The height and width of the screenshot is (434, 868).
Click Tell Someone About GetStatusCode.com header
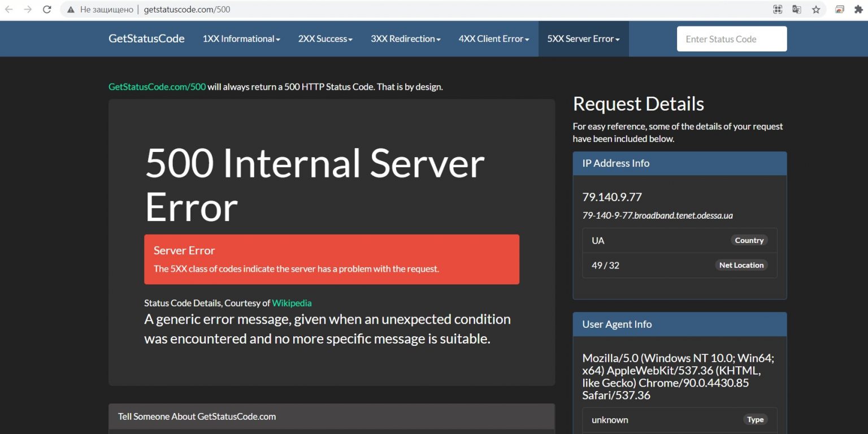[x=332, y=416]
